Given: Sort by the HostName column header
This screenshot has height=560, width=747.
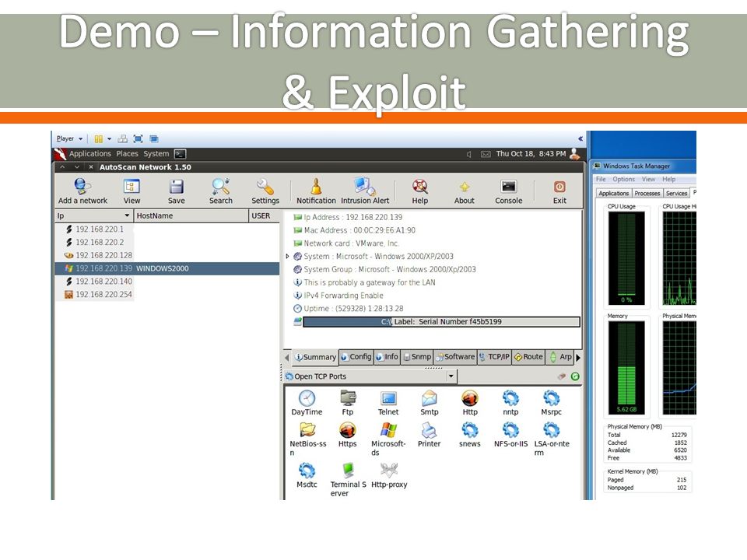Looking at the screenshot, I should tap(191, 215).
